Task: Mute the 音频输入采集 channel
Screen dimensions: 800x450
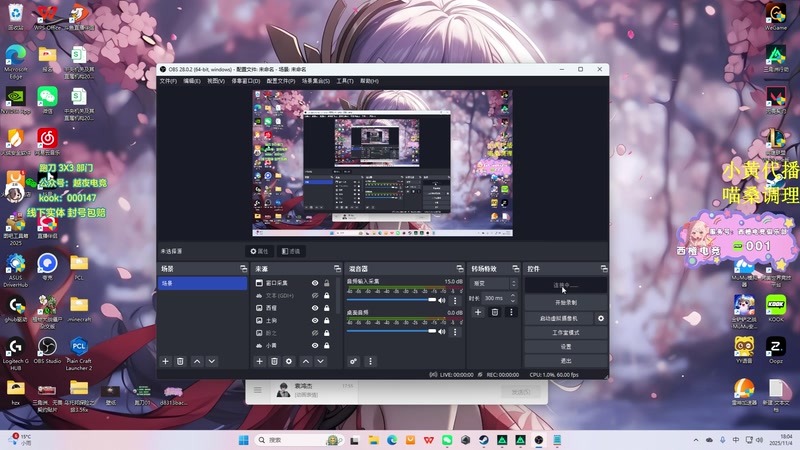Action: point(442,300)
